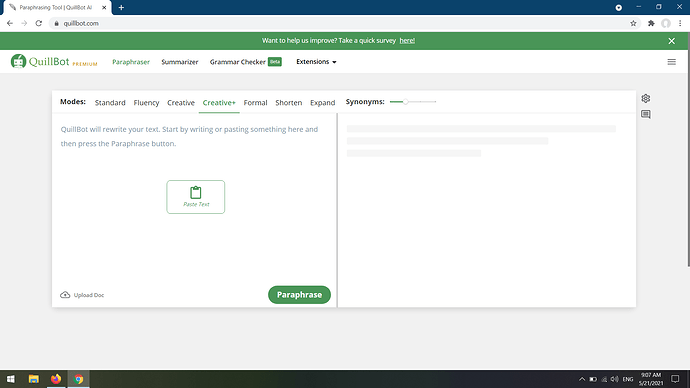Open the hamburger menu at top right
Screen dimensions: 690x388
[x=672, y=62]
